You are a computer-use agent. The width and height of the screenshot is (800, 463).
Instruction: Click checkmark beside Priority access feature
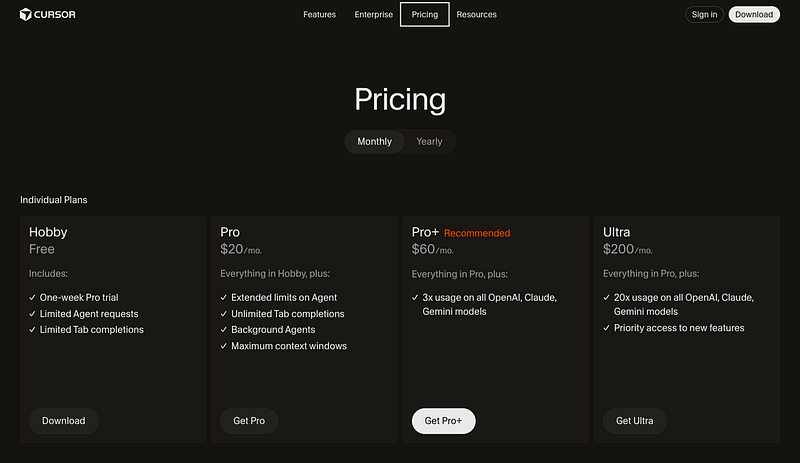point(607,328)
